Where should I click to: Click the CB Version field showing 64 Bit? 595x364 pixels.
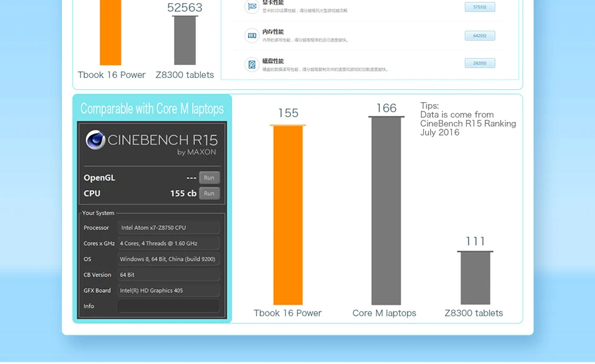coord(169,274)
